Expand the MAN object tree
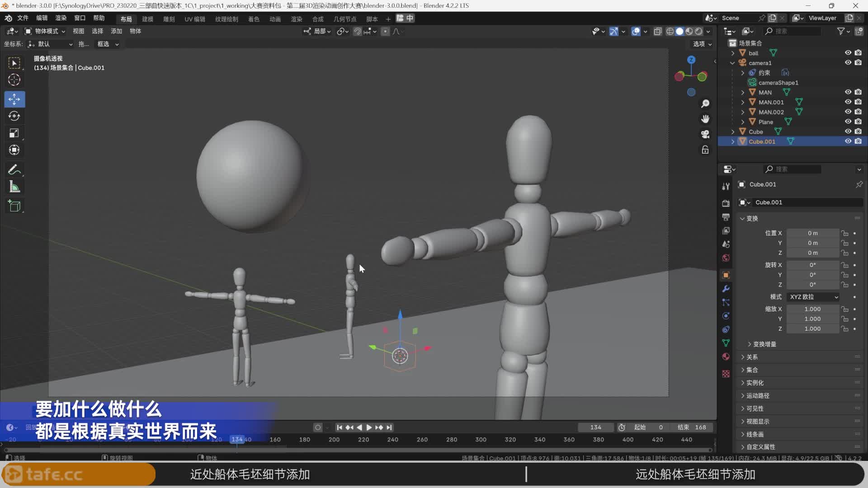 (x=742, y=92)
